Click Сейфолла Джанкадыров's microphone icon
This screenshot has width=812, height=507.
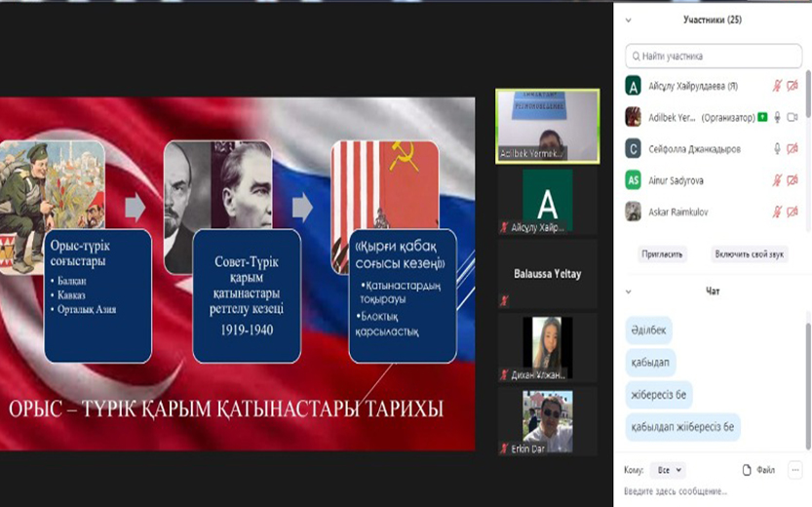tap(777, 149)
